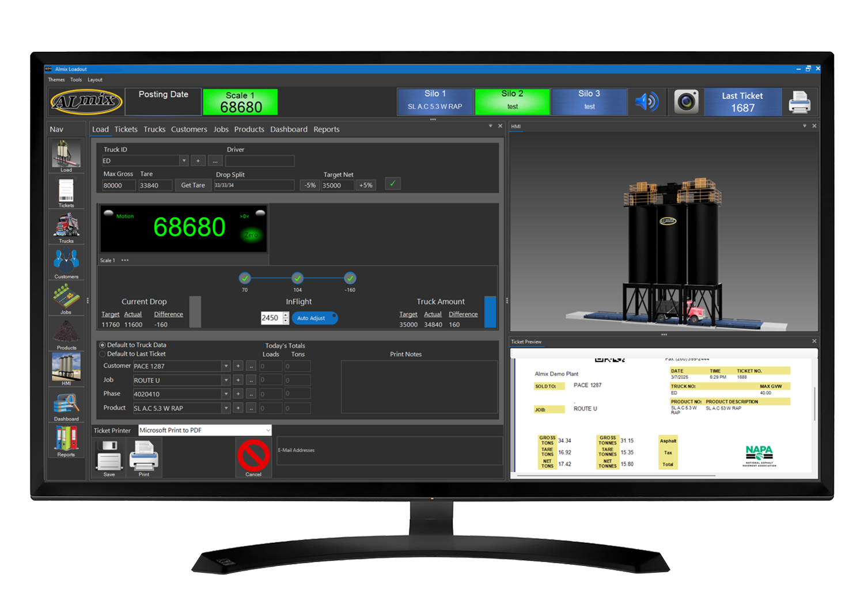Image resolution: width=864 pixels, height=616 pixels.
Task: Select the Customers sidebar icon
Action: [66, 261]
